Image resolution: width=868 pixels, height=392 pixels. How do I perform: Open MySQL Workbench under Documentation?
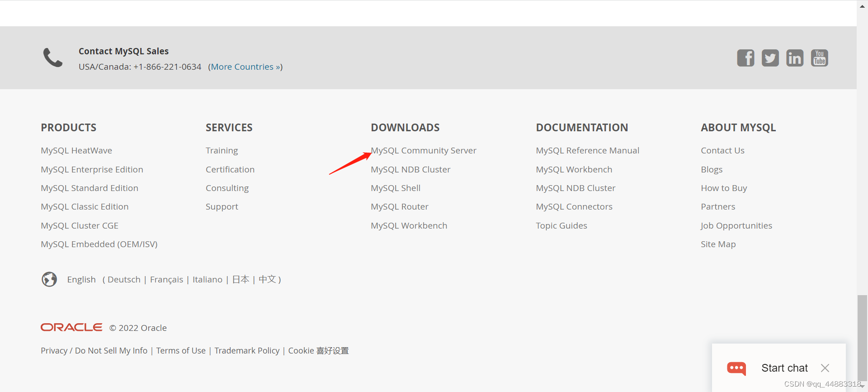(x=574, y=169)
